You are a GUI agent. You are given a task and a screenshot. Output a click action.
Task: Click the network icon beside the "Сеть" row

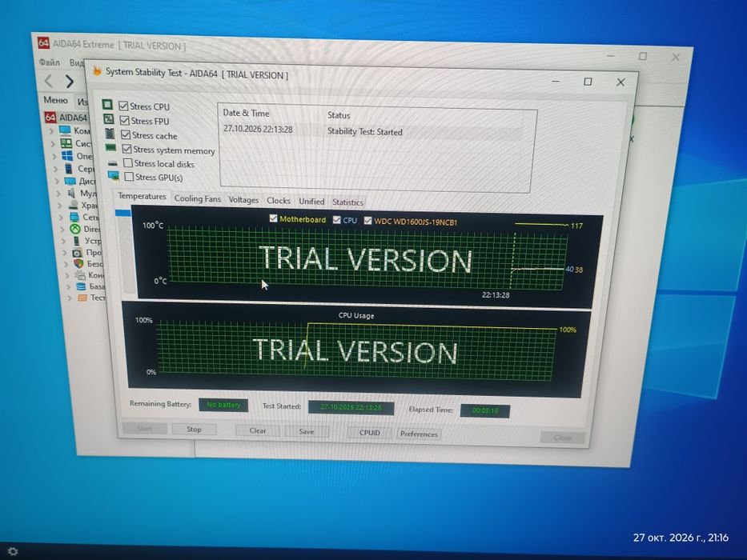tap(74, 217)
